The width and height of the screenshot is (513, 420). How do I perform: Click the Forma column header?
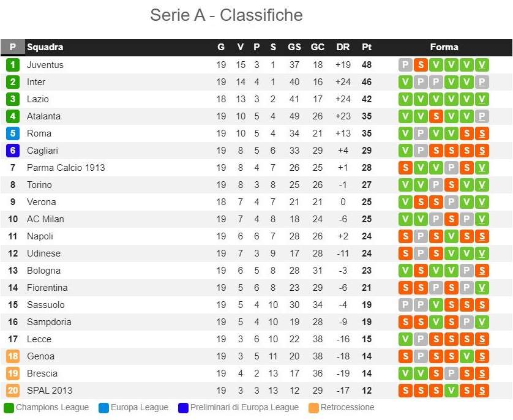444,47
